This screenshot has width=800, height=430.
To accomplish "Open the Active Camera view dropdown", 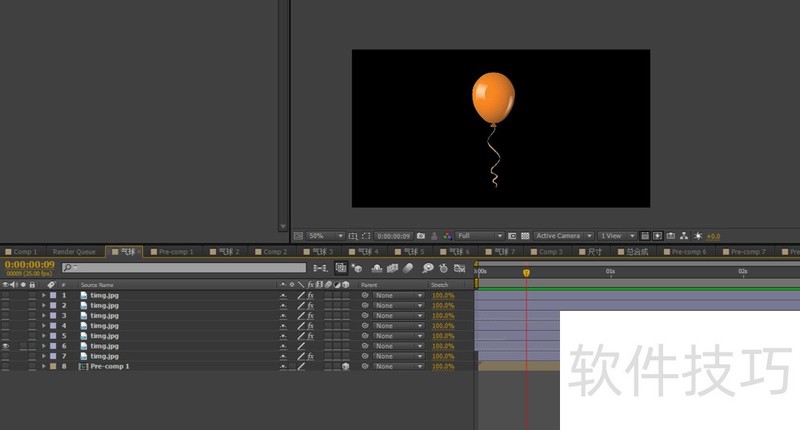I will [x=563, y=236].
